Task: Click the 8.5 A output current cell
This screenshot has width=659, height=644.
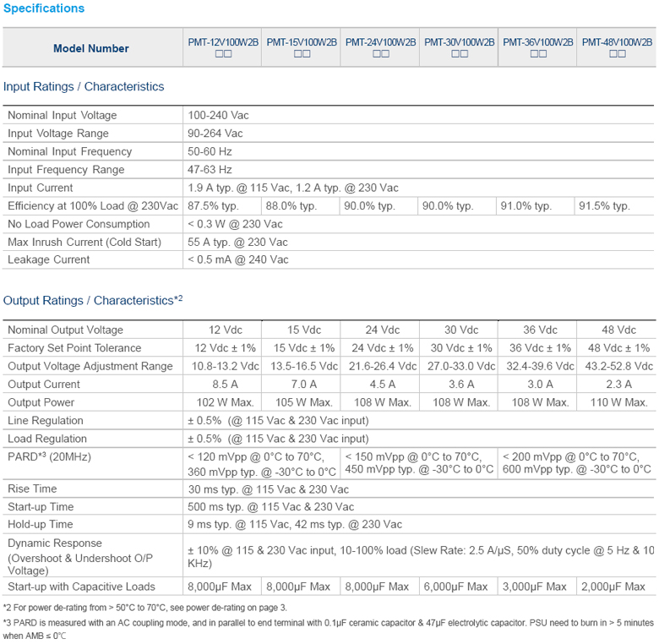Action: (223, 385)
